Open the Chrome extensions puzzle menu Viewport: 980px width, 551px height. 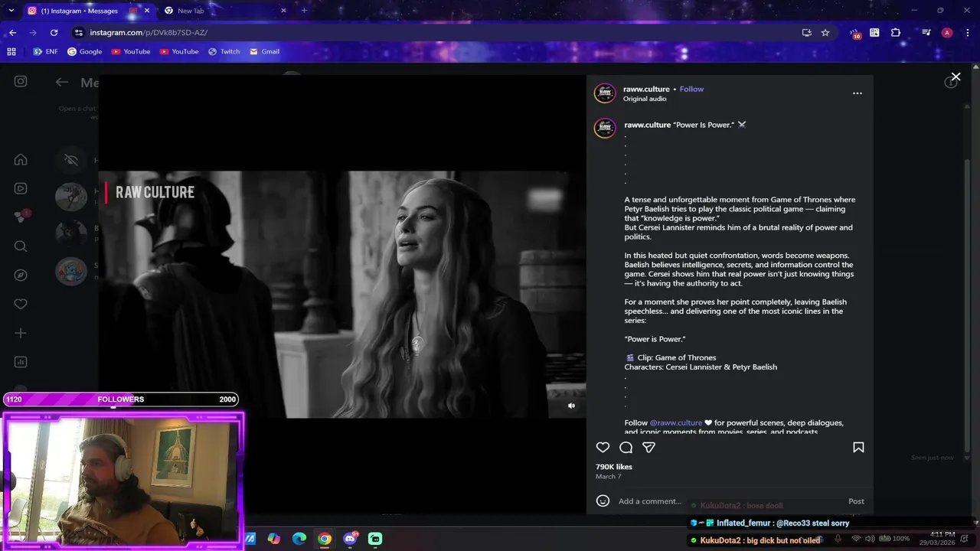click(896, 32)
